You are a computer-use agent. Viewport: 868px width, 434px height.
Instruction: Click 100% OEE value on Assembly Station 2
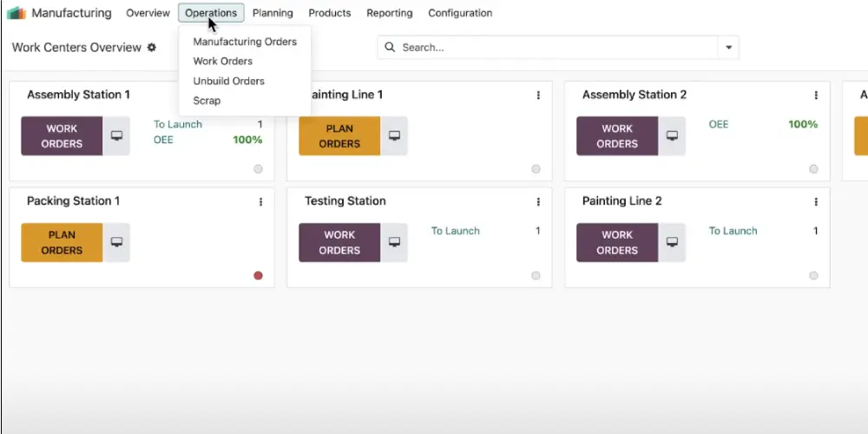[x=803, y=124]
